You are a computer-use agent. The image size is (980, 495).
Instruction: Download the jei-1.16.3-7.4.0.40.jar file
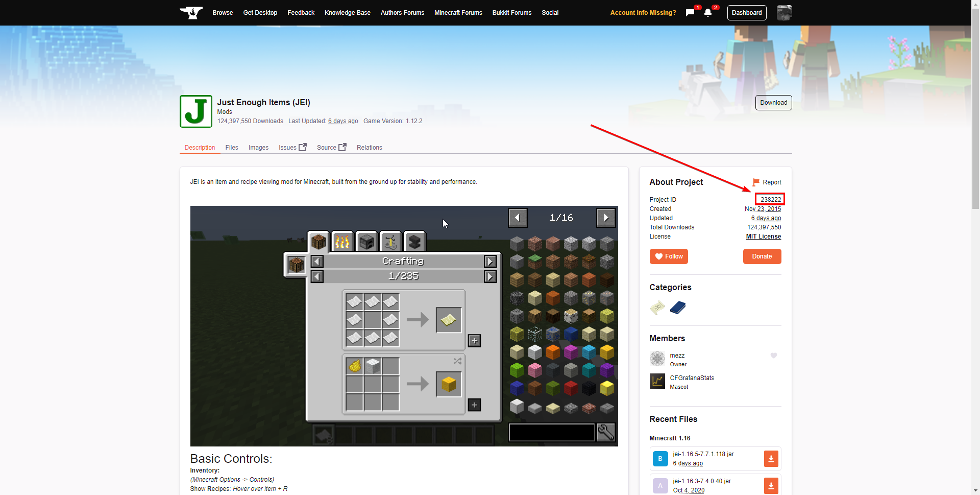click(x=771, y=485)
